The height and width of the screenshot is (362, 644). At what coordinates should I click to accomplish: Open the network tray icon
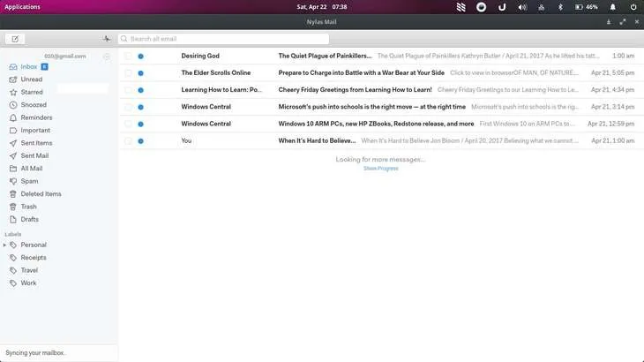(x=542, y=7)
